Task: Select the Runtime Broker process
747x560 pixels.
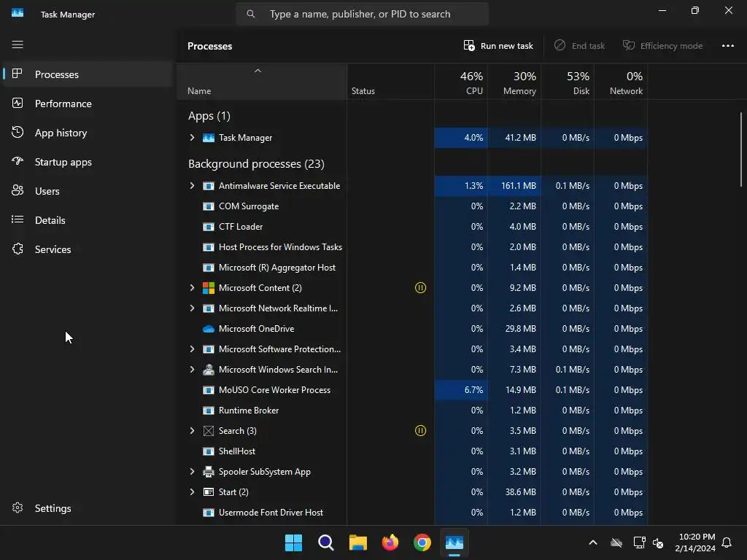Action: [x=412, y=411]
